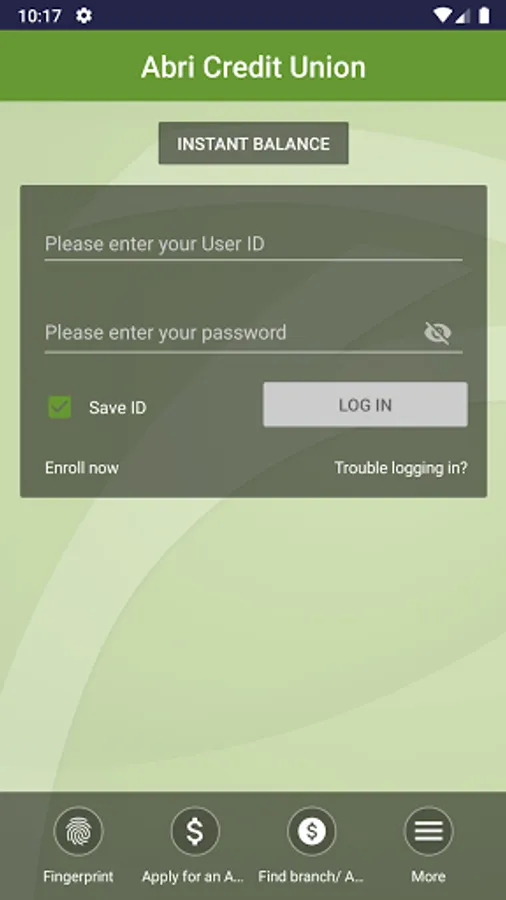Open the More hamburger menu icon

(x=429, y=831)
